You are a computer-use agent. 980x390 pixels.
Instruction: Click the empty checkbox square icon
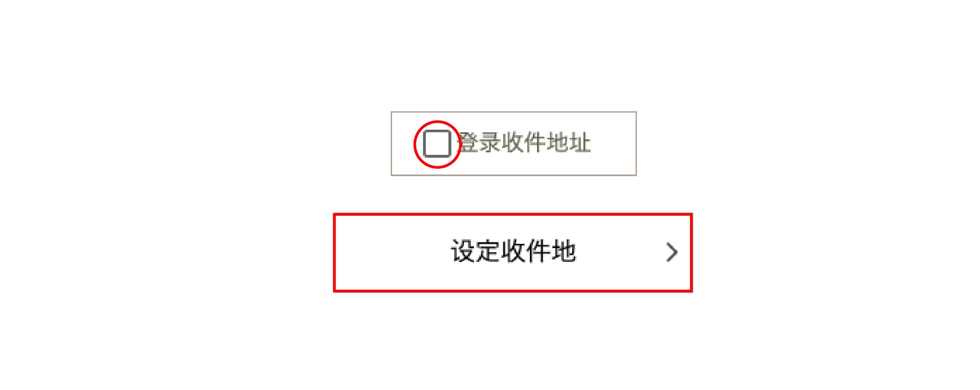437,144
